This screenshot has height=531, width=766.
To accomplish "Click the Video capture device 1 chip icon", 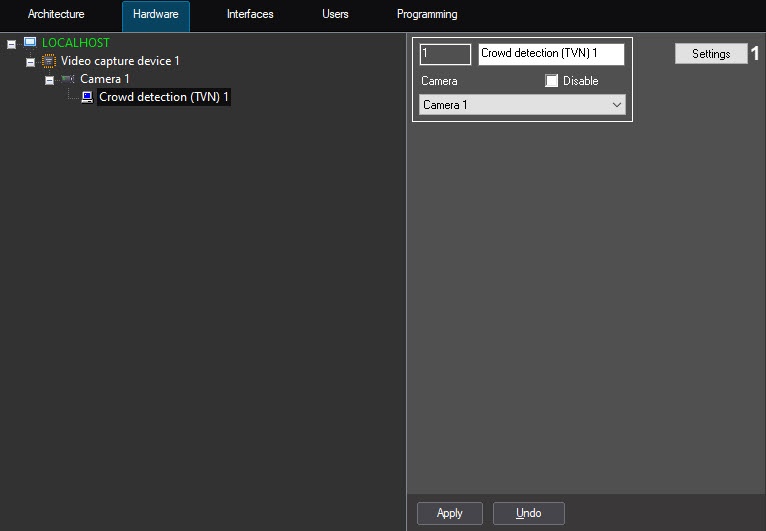I will point(48,61).
